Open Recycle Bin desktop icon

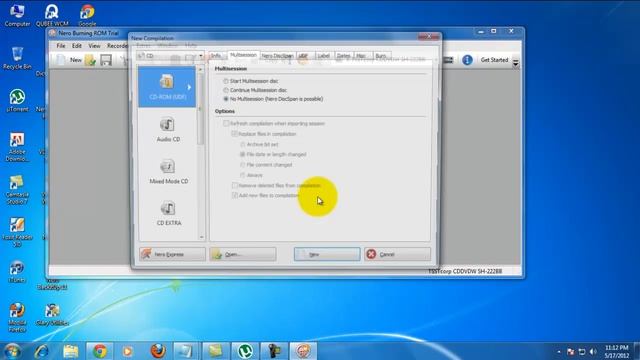point(17,58)
